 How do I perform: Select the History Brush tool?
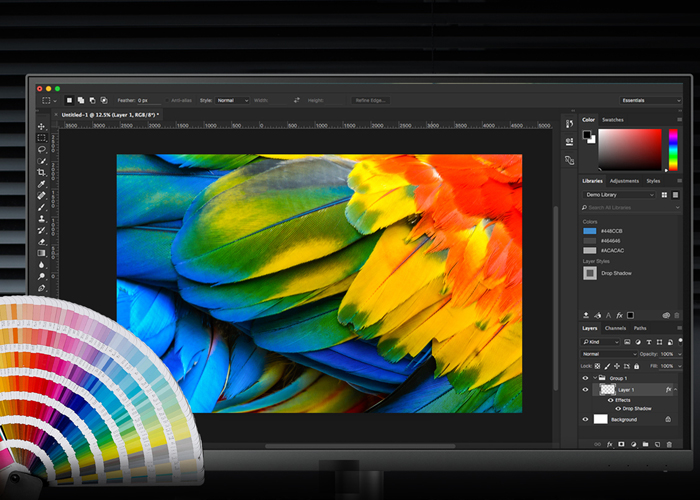pyautogui.click(x=42, y=230)
